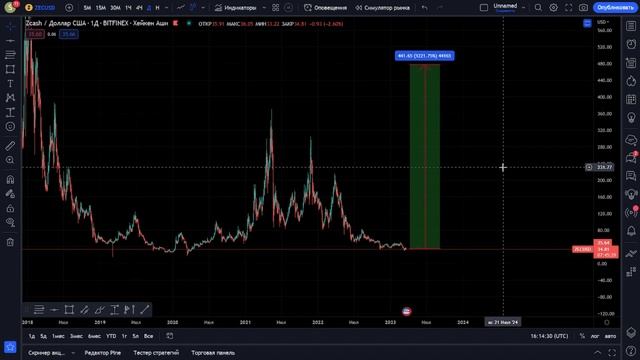Open the go-to-date calendar icon
640x360 pixels.
click(170, 336)
